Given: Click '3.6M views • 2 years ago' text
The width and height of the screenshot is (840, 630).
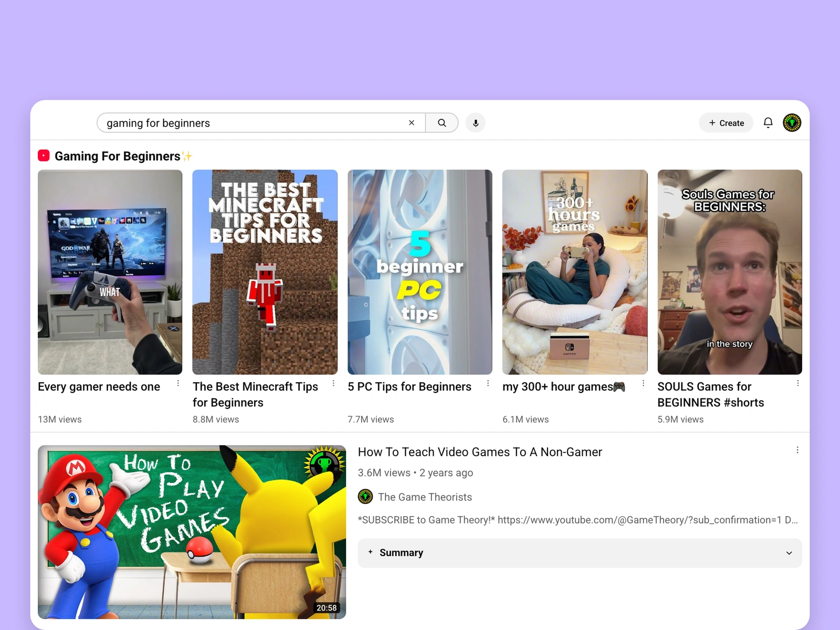Looking at the screenshot, I should click(x=415, y=473).
